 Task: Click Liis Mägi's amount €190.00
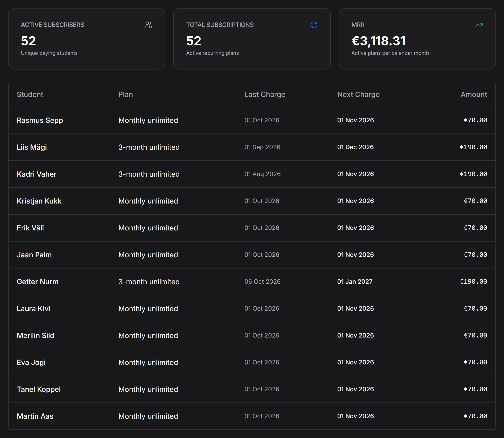click(474, 147)
